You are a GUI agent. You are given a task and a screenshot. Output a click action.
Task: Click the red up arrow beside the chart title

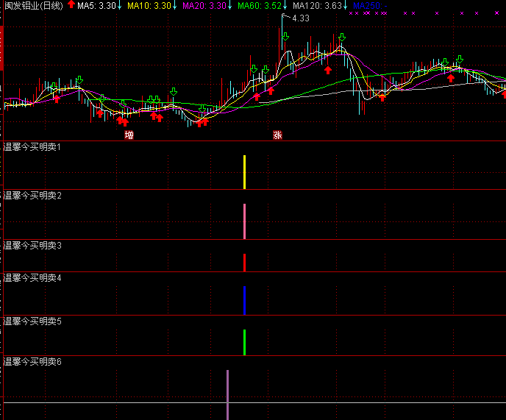coord(71,4)
